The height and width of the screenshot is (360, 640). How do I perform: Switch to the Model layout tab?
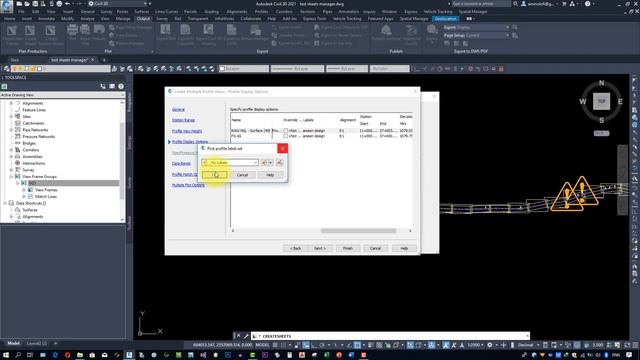[13, 344]
